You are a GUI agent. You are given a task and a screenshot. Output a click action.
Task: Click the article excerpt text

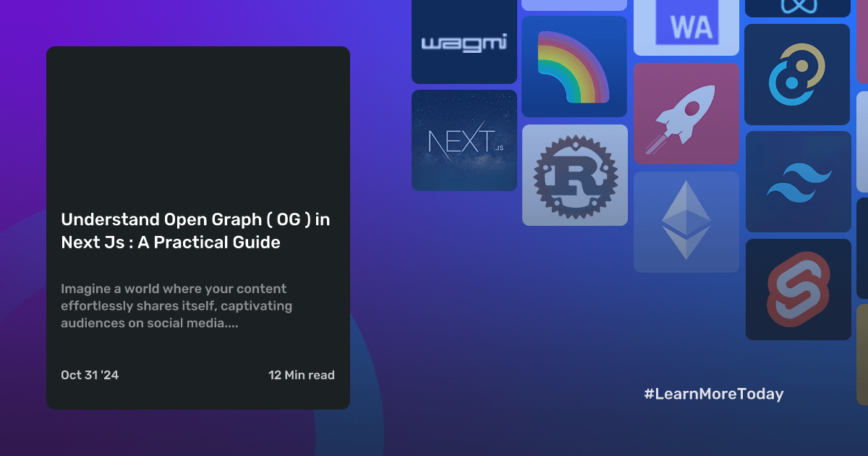coord(176,305)
